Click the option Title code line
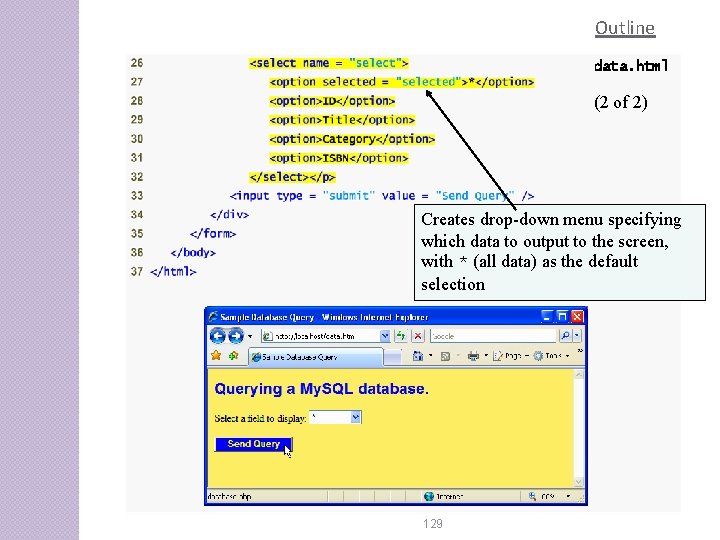The height and width of the screenshot is (540, 720). [342, 120]
